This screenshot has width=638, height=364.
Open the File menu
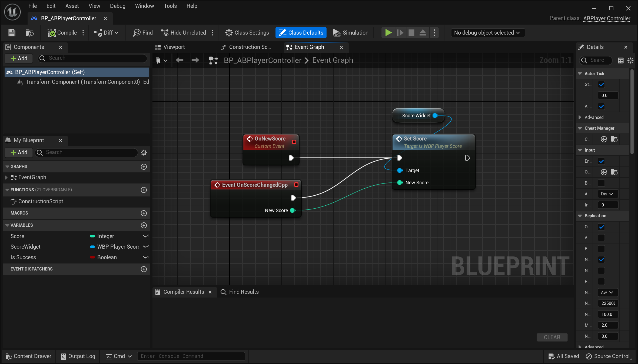click(32, 6)
